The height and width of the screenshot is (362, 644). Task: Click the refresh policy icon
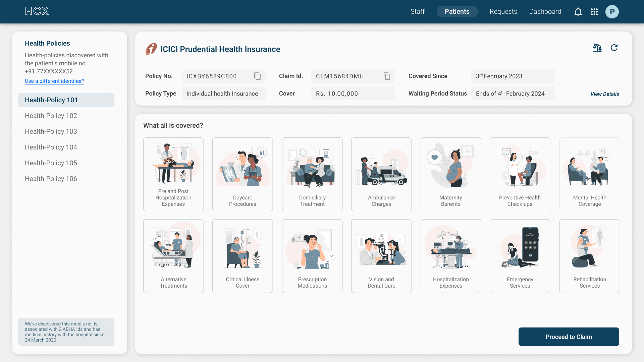pos(614,48)
